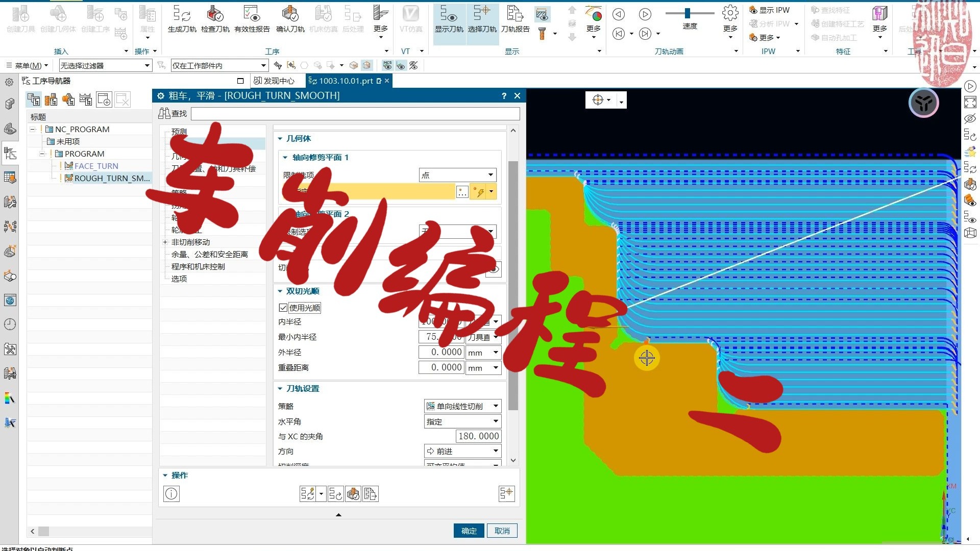Screen dimensions: 980x551
Task: Collapse the 几何体 section
Action: (280, 138)
